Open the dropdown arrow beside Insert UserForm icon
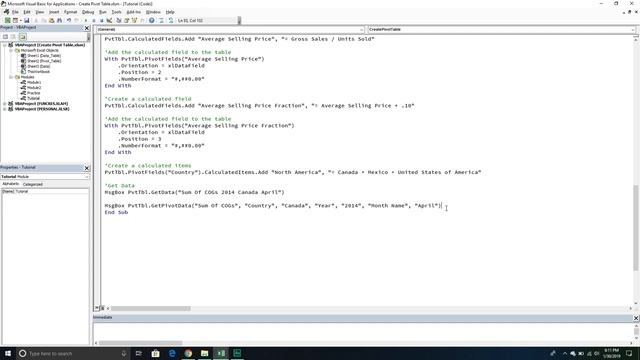Image resolution: width=640 pixels, height=360 pixels. (x=20, y=20)
